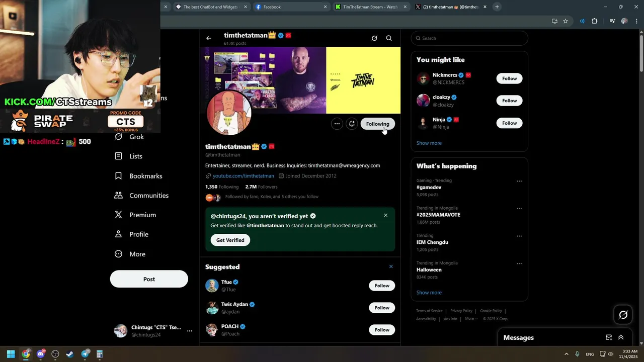644x362 pixels.
Task: Follow Ninja in You might like
Action: [509, 123]
